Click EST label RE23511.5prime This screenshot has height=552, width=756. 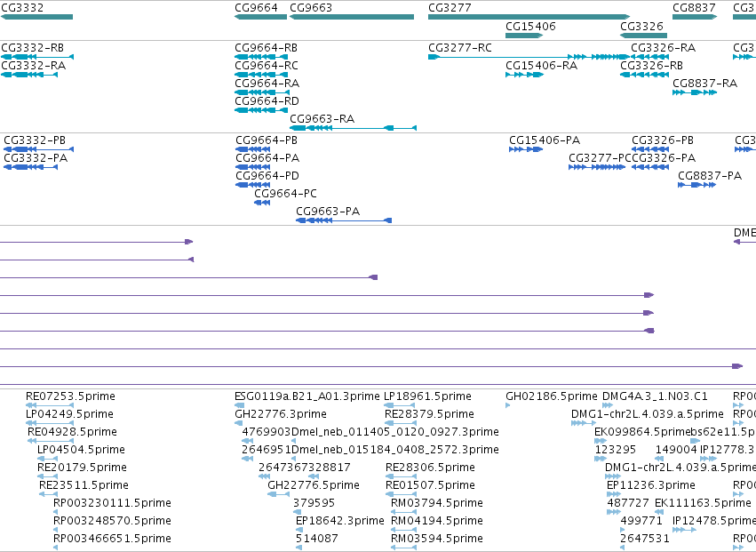[x=84, y=485]
